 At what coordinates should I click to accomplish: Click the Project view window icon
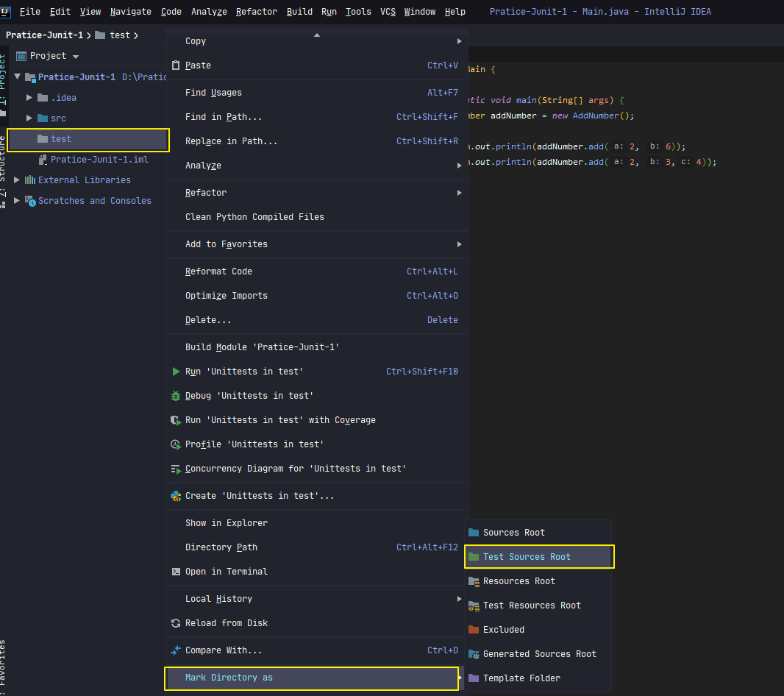tap(21, 56)
